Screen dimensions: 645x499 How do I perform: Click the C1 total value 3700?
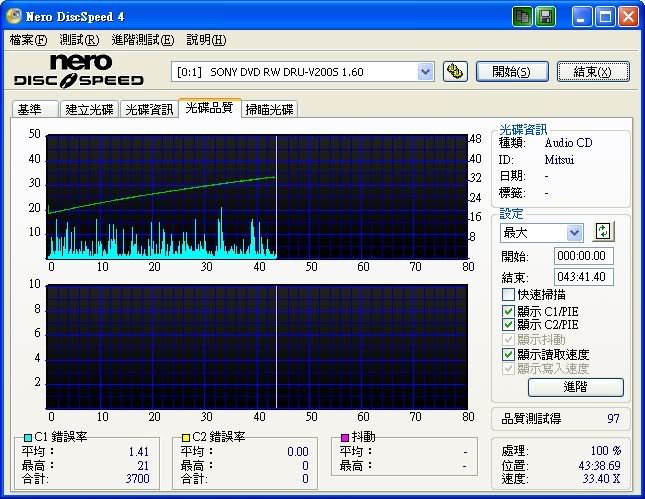coord(138,479)
